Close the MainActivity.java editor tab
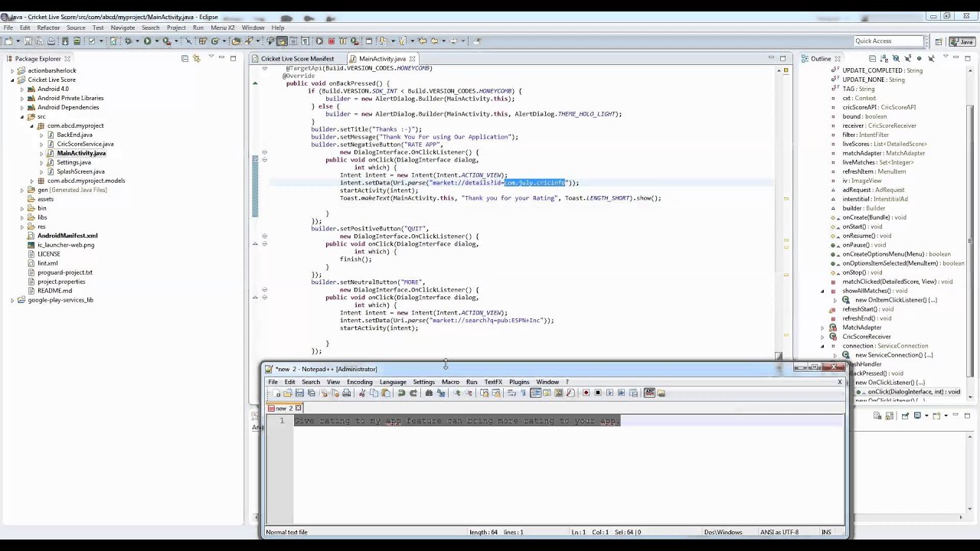Screen dimensions: 980x551 412,59
